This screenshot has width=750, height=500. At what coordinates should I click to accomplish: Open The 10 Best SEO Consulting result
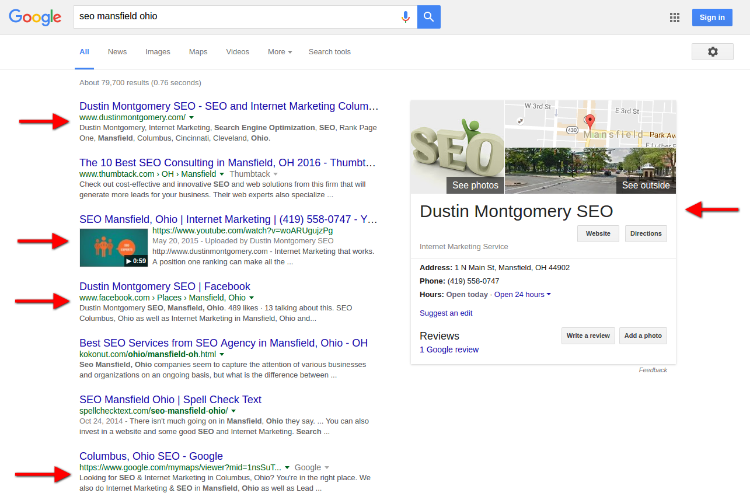227,163
